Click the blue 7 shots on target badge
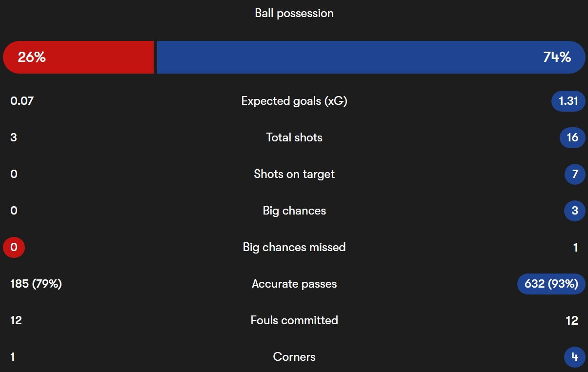Viewport: 588px width, 372px height. [575, 174]
